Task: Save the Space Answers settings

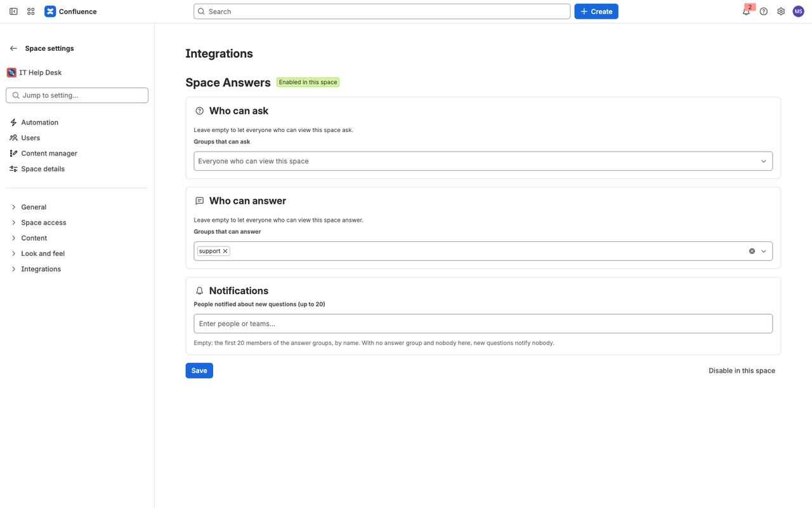Action: tap(199, 370)
